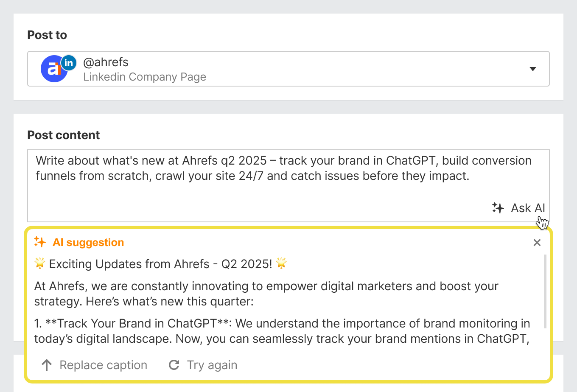Screen dimensions: 577x392
Task: Click the left star emoji in suggestion headline
Action: pos(40,263)
